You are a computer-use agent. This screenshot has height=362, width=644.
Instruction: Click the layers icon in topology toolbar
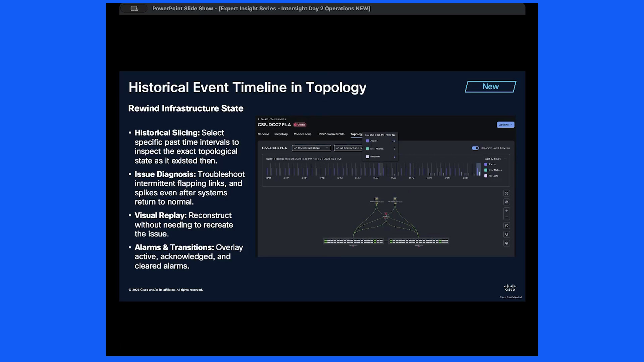[x=507, y=202]
